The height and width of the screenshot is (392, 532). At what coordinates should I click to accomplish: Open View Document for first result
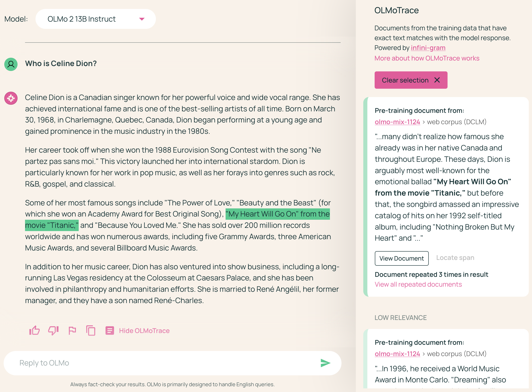pos(401,258)
